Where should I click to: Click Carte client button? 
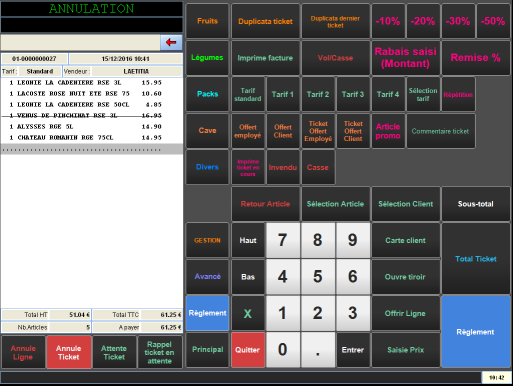tap(406, 240)
